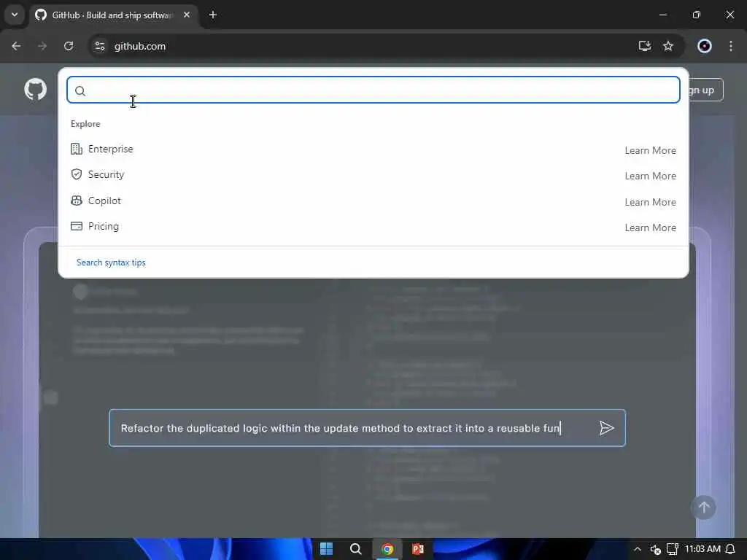Click the network tray icon

[x=672, y=549]
